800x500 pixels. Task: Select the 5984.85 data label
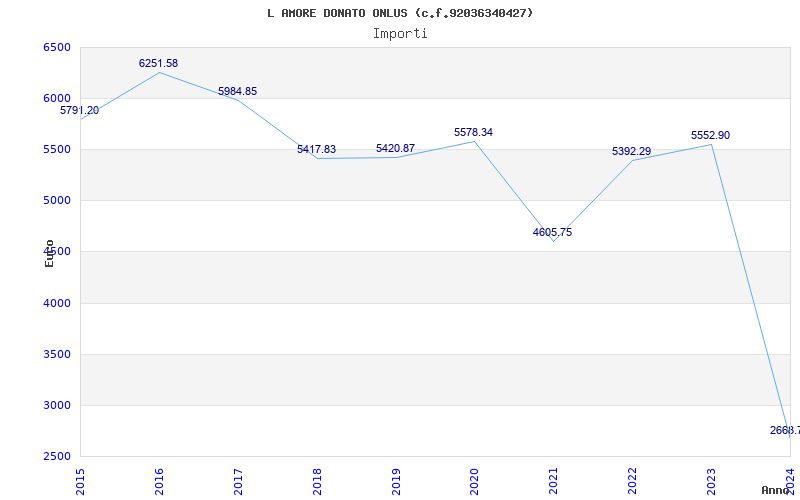[237, 91]
